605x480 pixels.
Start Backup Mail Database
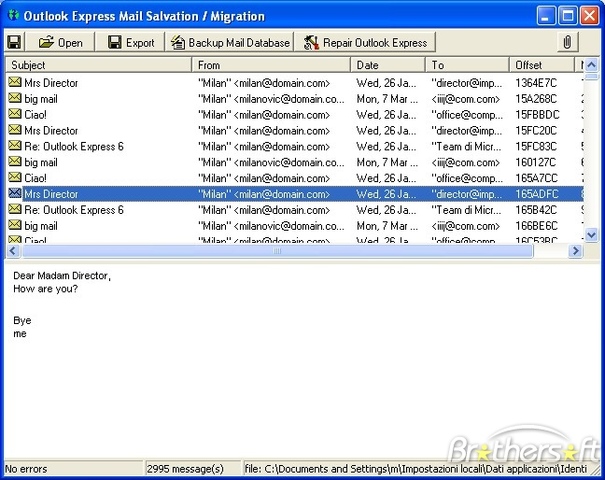click(230, 42)
